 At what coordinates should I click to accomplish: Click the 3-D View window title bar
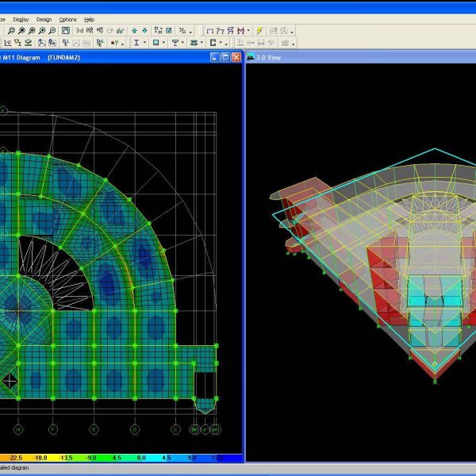[357, 57]
